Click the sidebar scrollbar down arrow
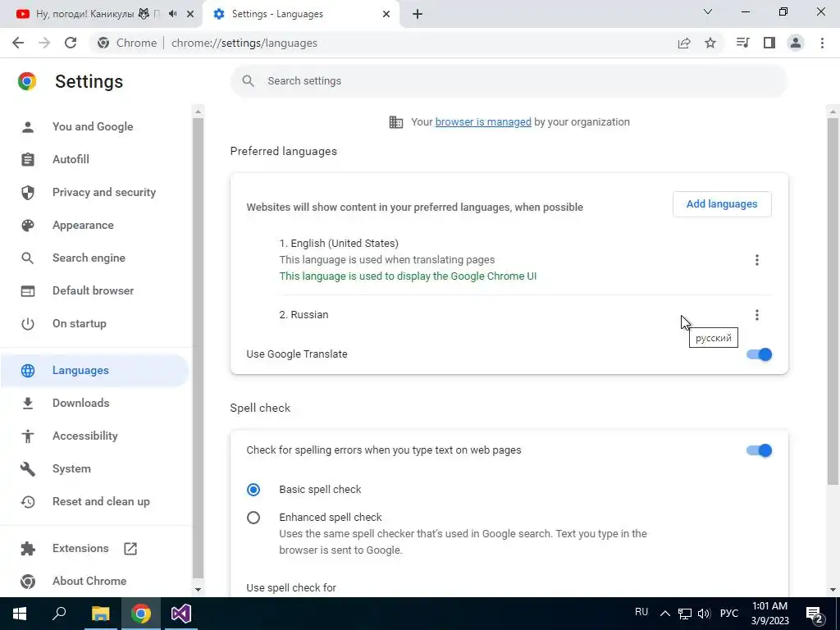840x630 pixels. [x=199, y=590]
